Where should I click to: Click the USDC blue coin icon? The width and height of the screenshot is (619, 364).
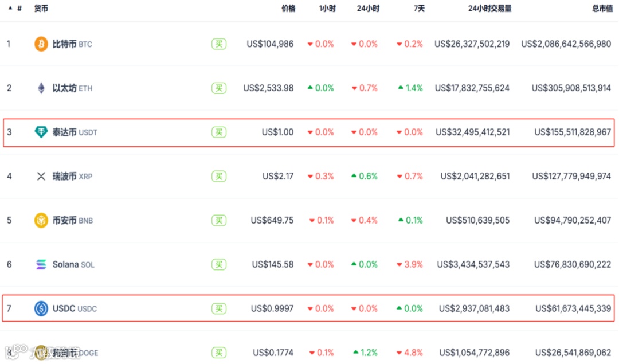(41, 309)
